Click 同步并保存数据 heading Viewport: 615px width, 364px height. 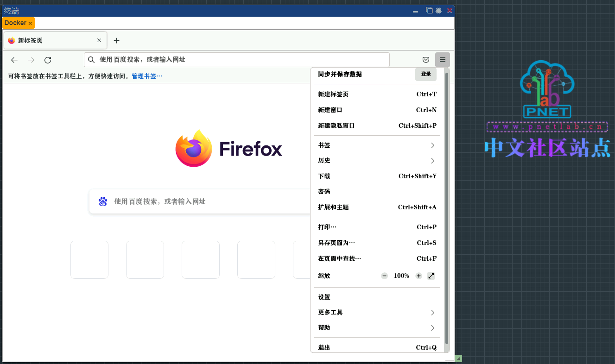coord(340,74)
